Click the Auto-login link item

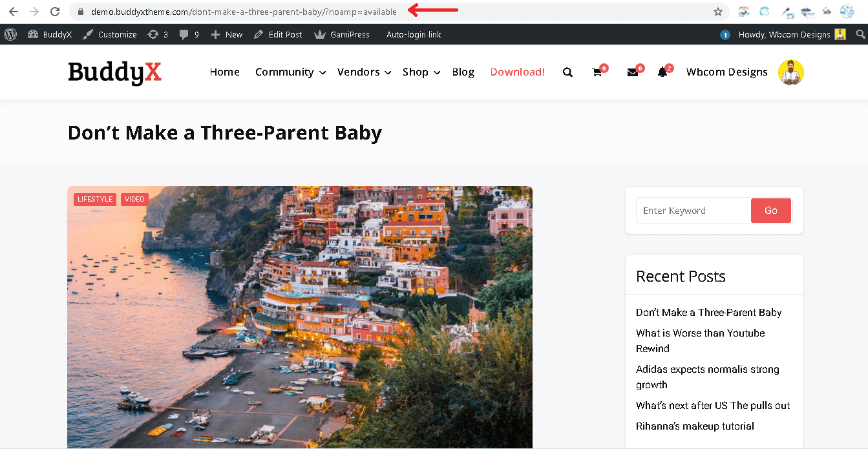pos(414,34)
